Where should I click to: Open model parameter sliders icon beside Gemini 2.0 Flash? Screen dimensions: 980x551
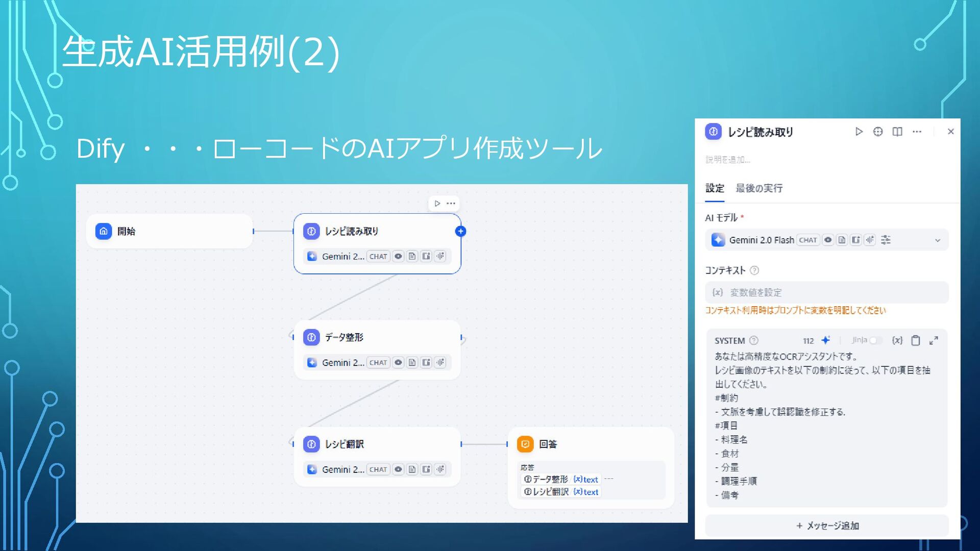tap(886, 240)
